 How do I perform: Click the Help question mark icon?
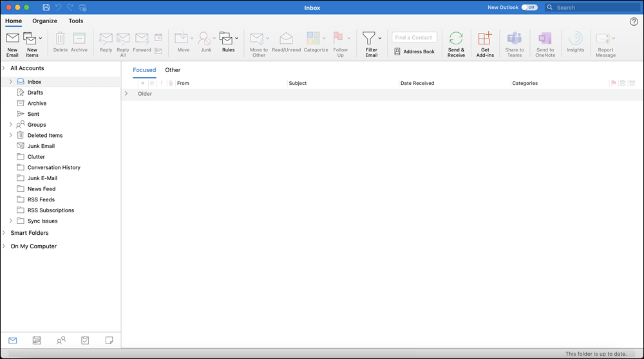pos(634,21)
